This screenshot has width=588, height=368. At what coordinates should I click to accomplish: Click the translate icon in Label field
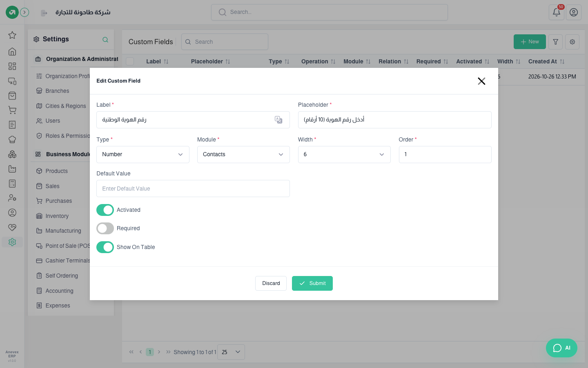[278, 120]
